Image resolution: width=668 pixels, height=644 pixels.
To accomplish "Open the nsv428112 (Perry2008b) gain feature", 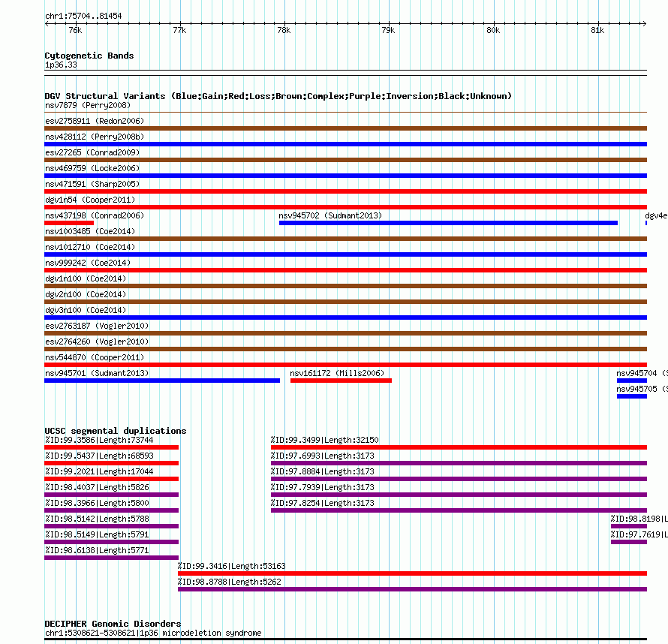I will 345,144.
